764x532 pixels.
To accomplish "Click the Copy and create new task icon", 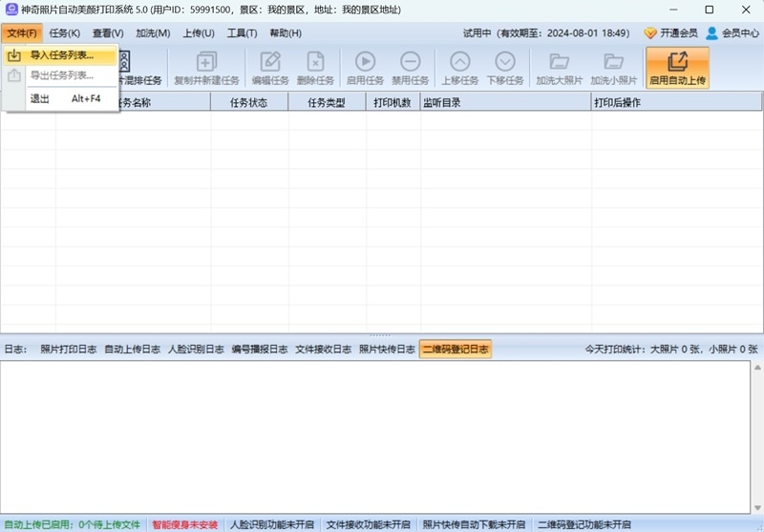I will [206, 62].
